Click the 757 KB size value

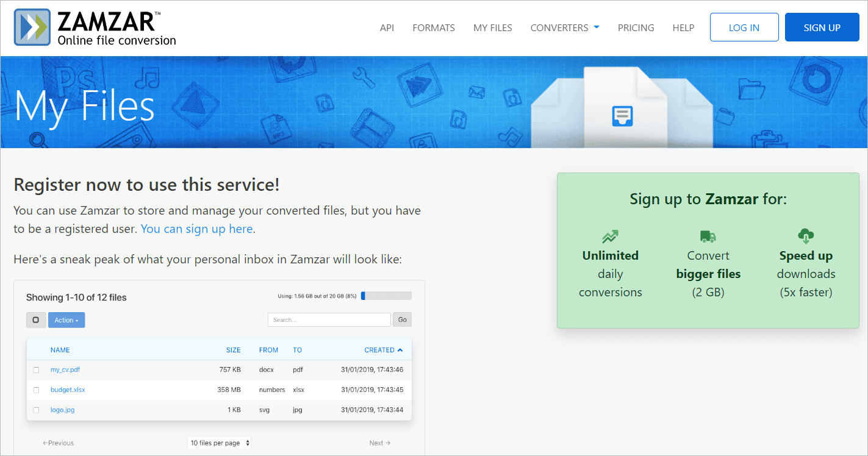pos(230,369)
